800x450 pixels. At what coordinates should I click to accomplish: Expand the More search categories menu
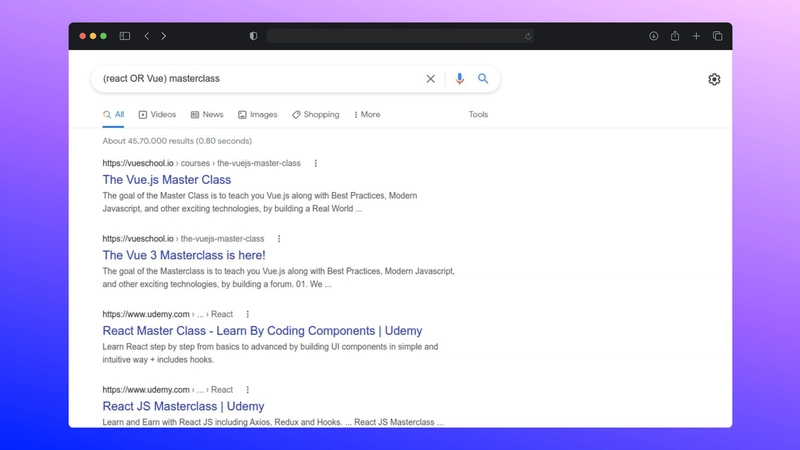pyautogui.click(x=367, y=115)
